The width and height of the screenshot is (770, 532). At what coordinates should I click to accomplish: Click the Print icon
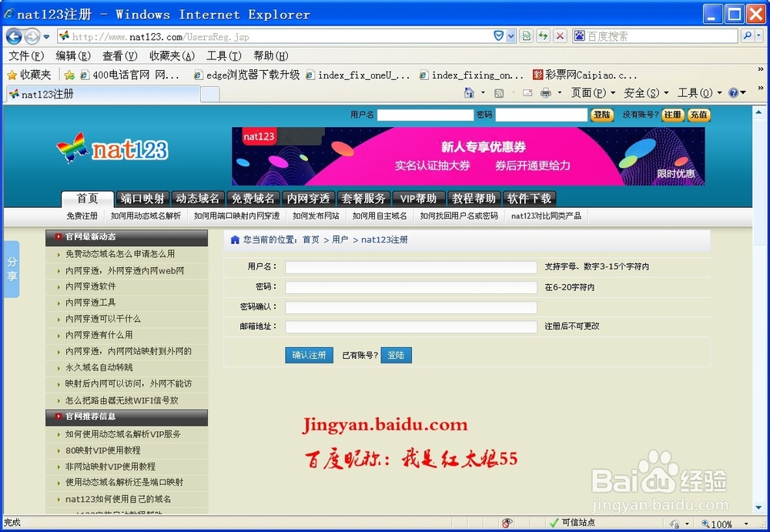click(546, 93)
